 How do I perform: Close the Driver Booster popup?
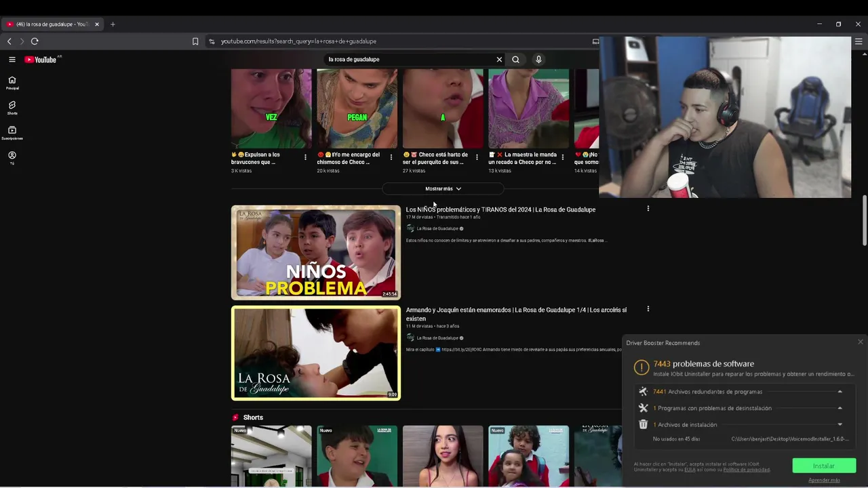pyautogui.click(x=861, y=342)
